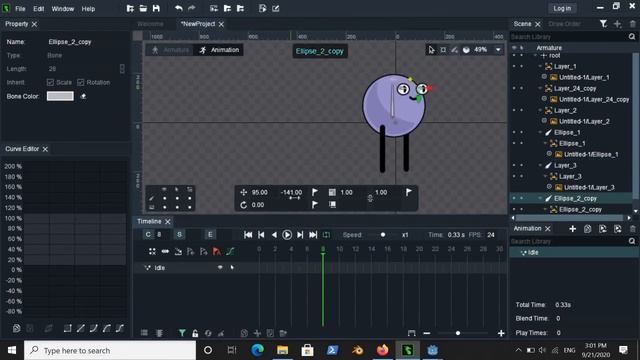Click the Log in button

point(562,9)
